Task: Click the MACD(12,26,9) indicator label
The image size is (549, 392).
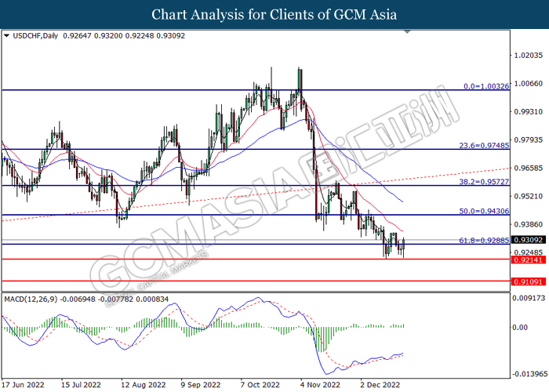Action: [x=31, y=299]
